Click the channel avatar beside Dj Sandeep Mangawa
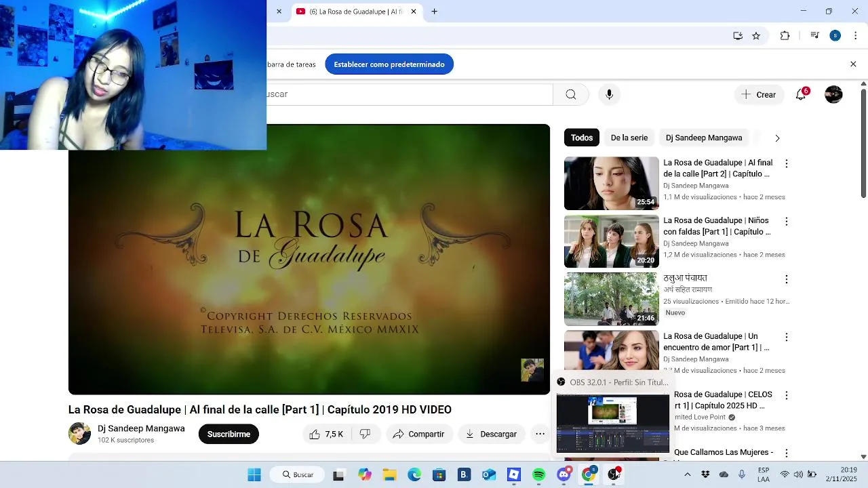Viewport: 868px width, 488px height. pos(79,434)
